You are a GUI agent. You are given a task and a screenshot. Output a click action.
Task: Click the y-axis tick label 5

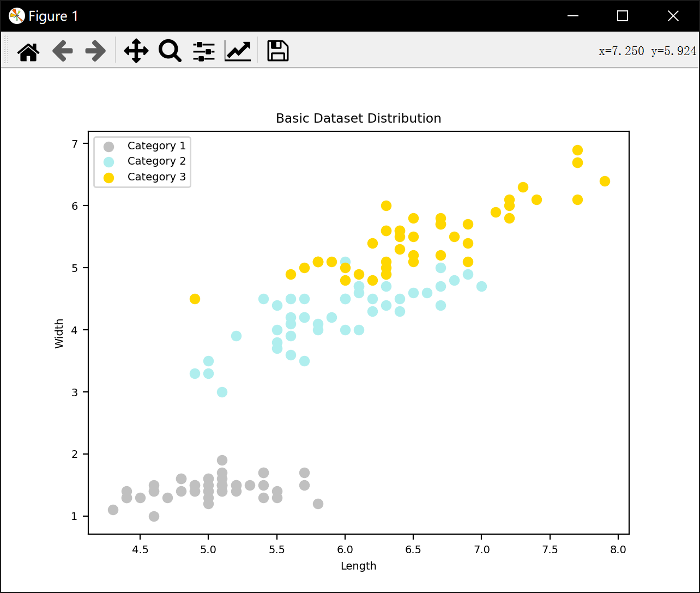tap(75, 268)
